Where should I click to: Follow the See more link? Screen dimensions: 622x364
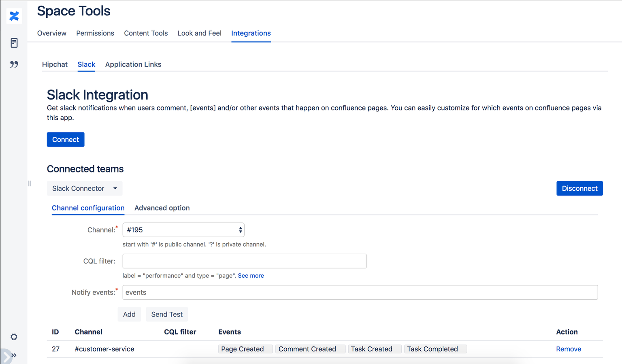251,276
